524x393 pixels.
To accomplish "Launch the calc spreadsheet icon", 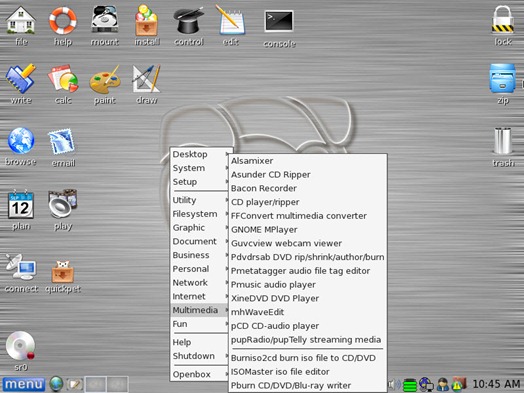I will click(x=62, y=79).
